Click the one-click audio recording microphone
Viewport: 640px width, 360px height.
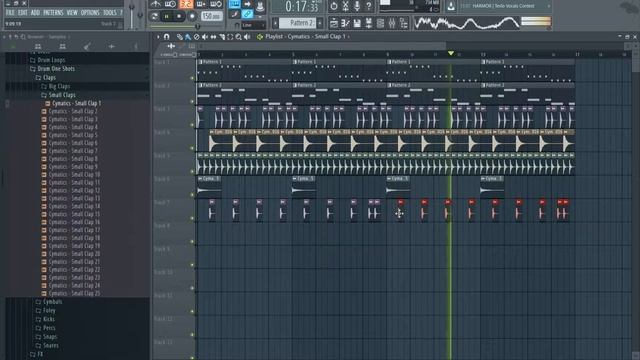357,6
